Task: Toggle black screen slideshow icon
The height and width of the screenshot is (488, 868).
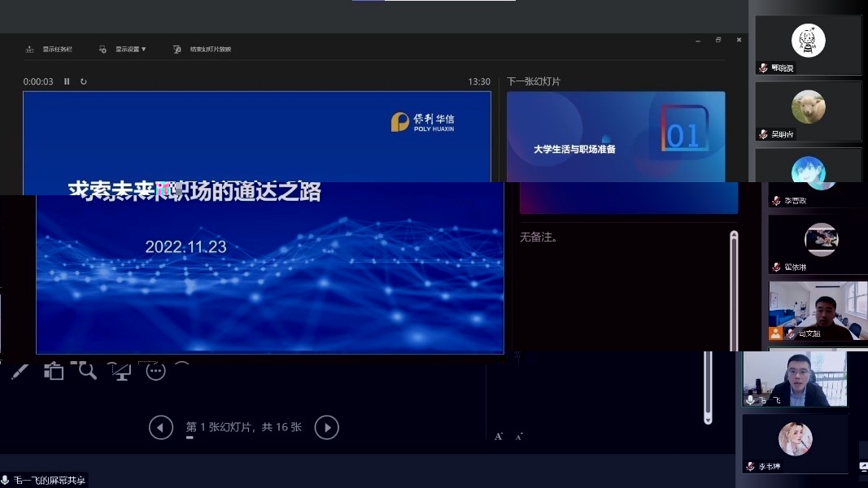Action: tap(120, 371)
